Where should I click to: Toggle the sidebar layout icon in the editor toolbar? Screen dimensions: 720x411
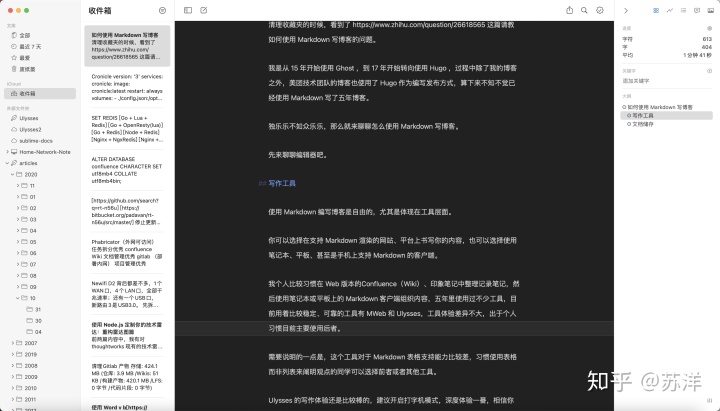[x=188, y=10]
